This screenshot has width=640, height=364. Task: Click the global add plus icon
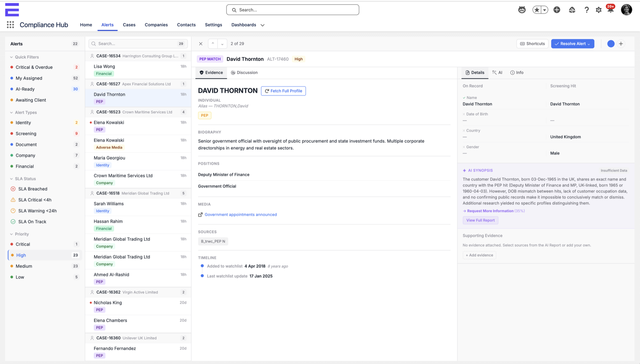557,10
